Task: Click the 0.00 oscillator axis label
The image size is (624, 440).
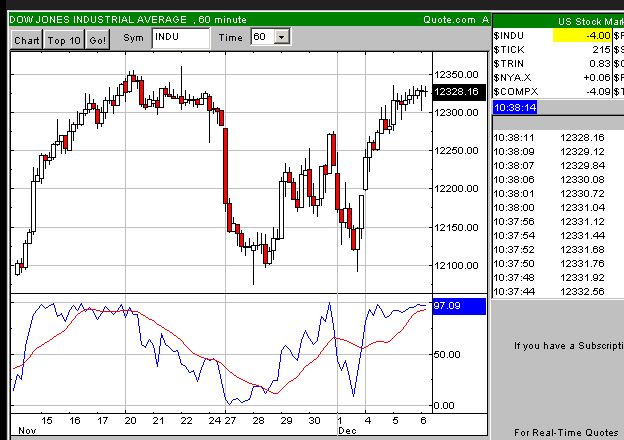Action: coord(444,406)
